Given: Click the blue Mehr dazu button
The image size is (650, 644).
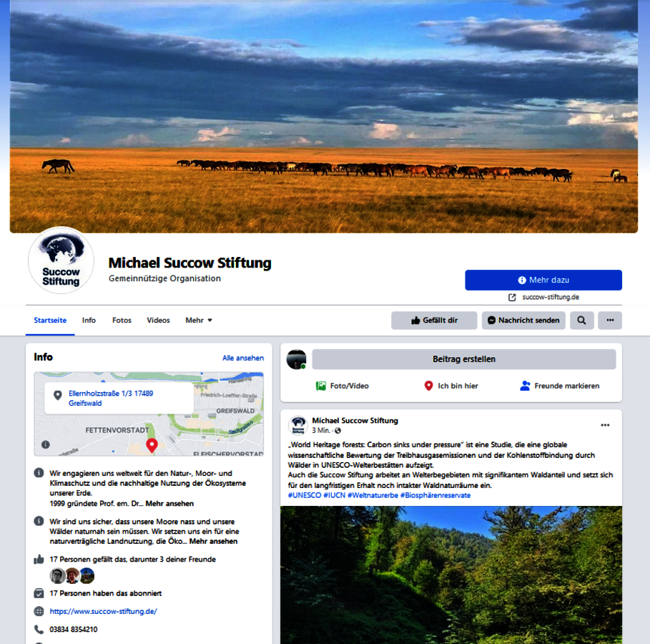Looking at the screenshot, I should pyautogui.click(x=543, y=280).
